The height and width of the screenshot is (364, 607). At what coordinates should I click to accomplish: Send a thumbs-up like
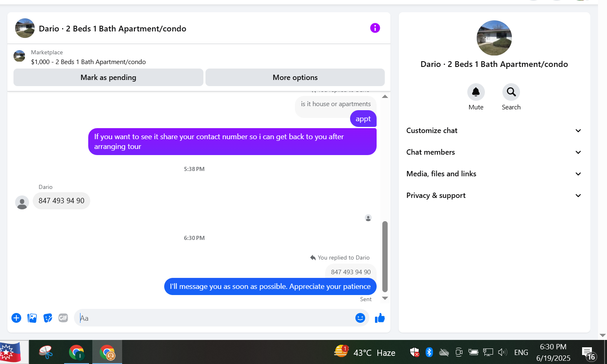click(380, 318)
